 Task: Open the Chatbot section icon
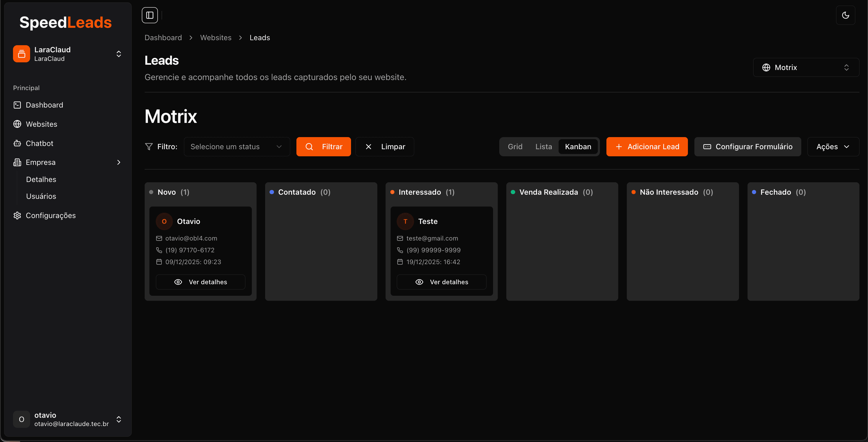(17, 143)
